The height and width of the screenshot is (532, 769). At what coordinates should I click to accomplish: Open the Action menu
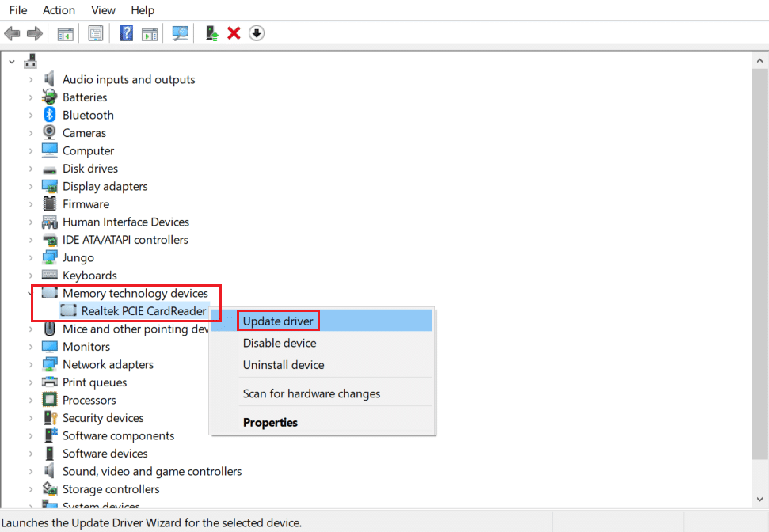[x=59, y=10]
